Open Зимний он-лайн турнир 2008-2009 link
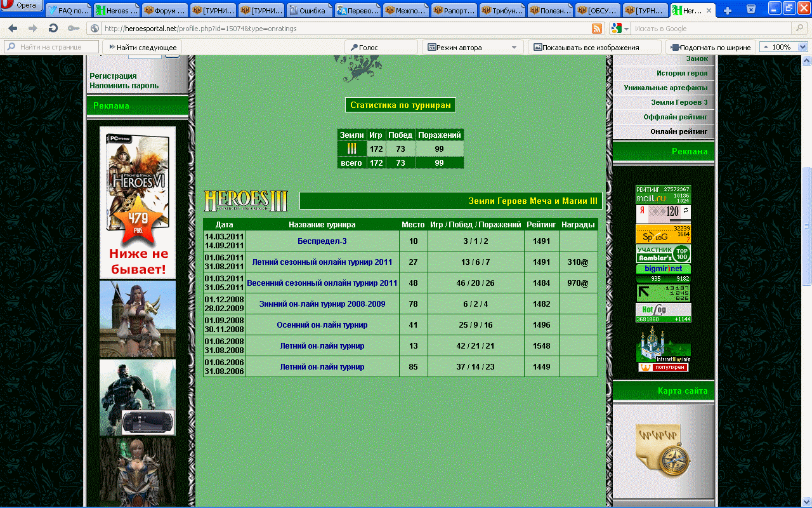The height and width of the screenshot is (508, 812). click(322, 304)
